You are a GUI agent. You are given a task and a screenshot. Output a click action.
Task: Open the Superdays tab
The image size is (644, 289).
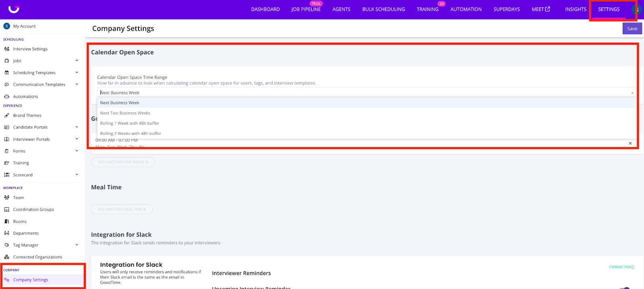507,9
